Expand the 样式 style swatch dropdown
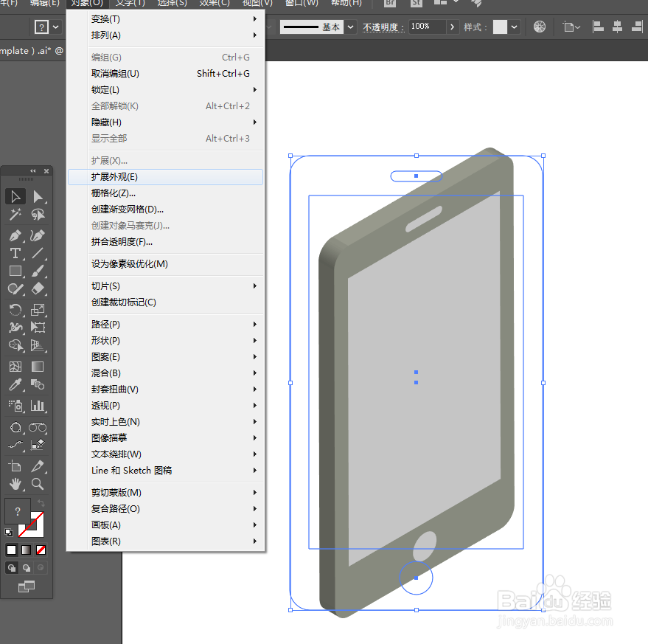This screenshot has width=648, height=644. click(x=514, y=27)
